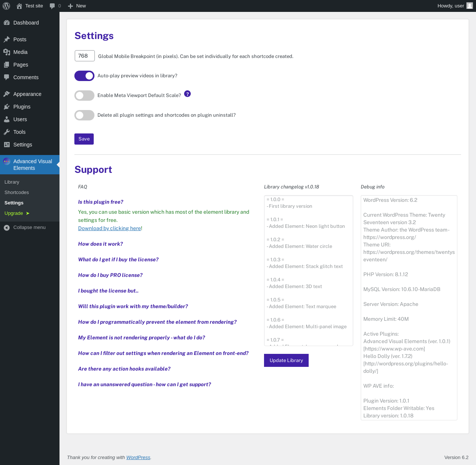Toggle delete plugin settings on uninstall
The width and height of the screenshot is (476, 465).
84,115
